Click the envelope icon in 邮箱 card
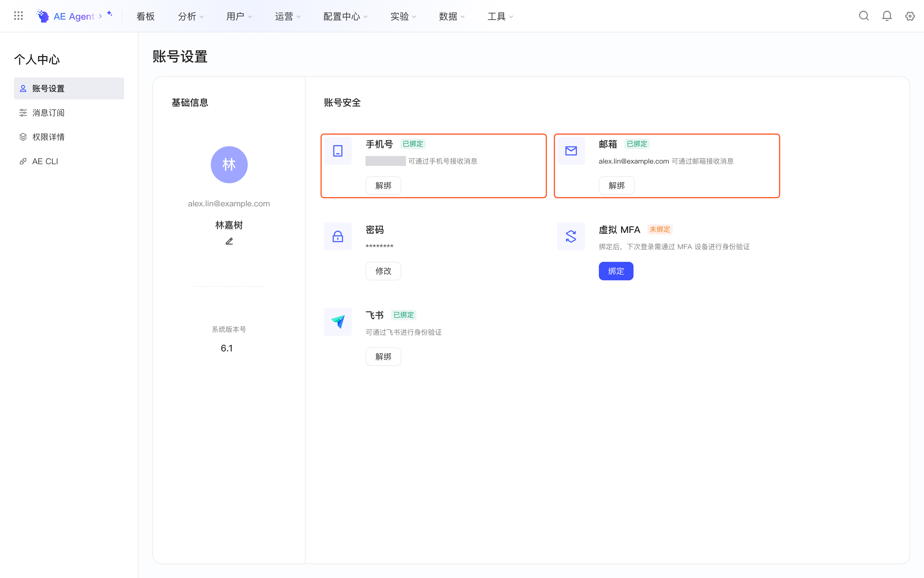The width and height of the screenshot is (924, 578). (x=571, y=151)
